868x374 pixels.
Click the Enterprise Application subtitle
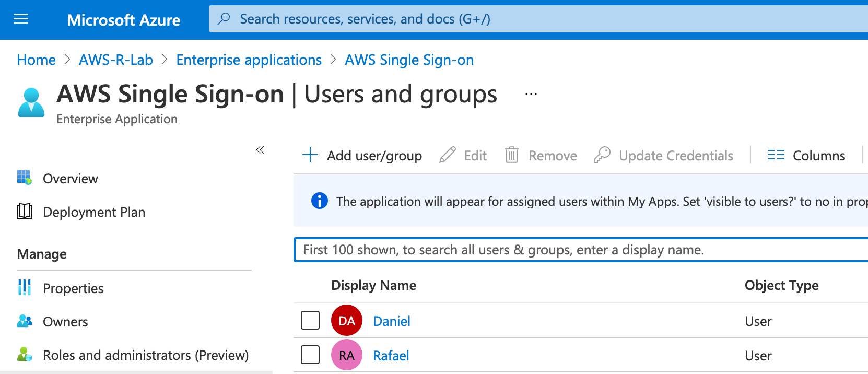point(117,119)
